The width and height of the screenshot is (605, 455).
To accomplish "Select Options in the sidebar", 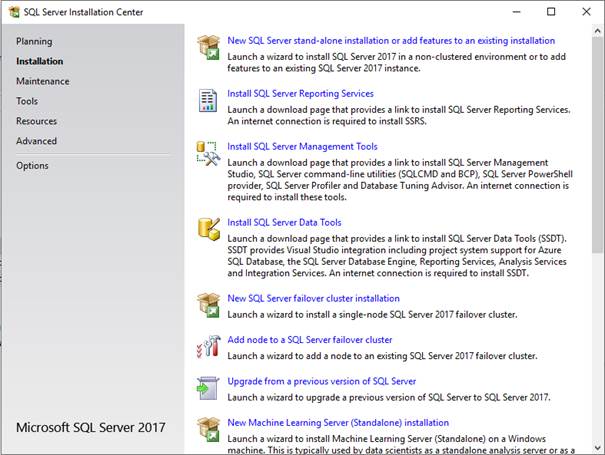I will [x=32, y=166].
